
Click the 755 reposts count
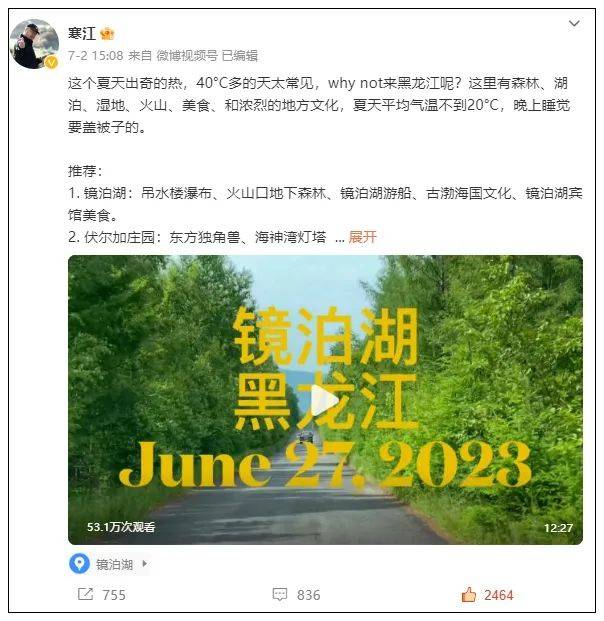(x=114, y=595)
